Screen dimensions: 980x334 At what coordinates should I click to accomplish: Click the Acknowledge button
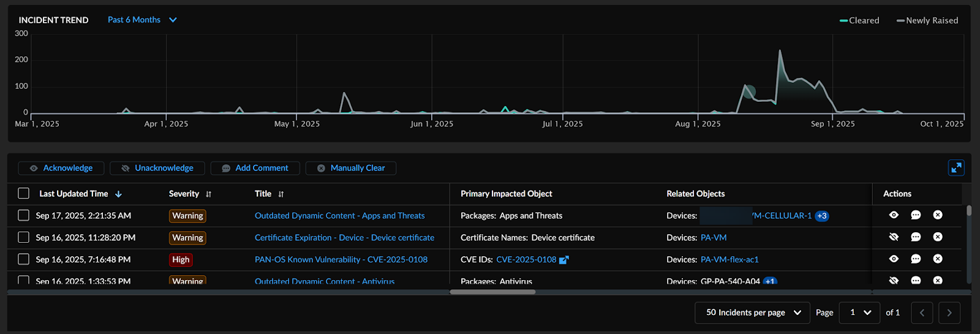pos(61,168)
